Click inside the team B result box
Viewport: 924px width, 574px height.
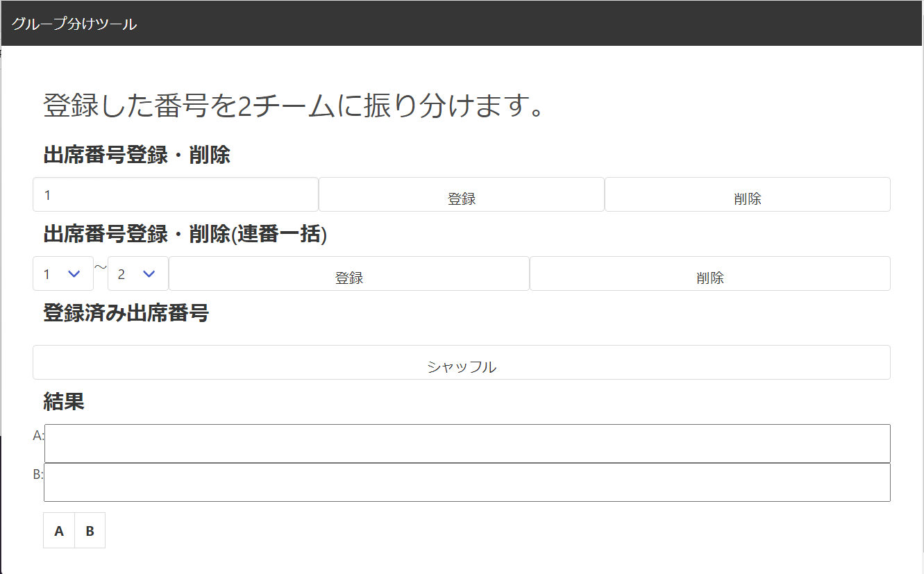coord(467,482)
